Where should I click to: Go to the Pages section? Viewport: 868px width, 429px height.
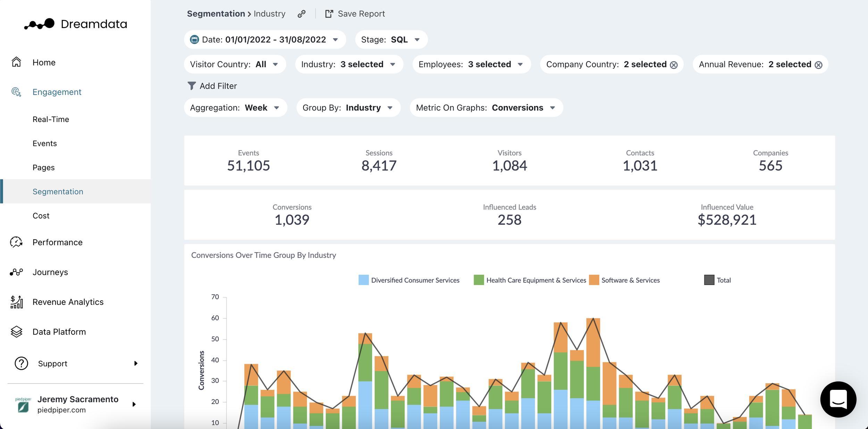[43, 167]
